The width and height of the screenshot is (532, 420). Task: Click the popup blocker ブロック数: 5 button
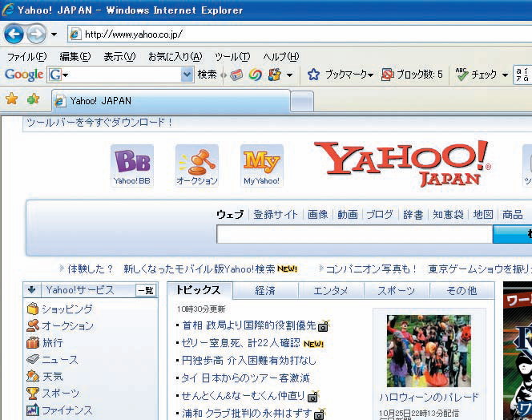[412, 75]
